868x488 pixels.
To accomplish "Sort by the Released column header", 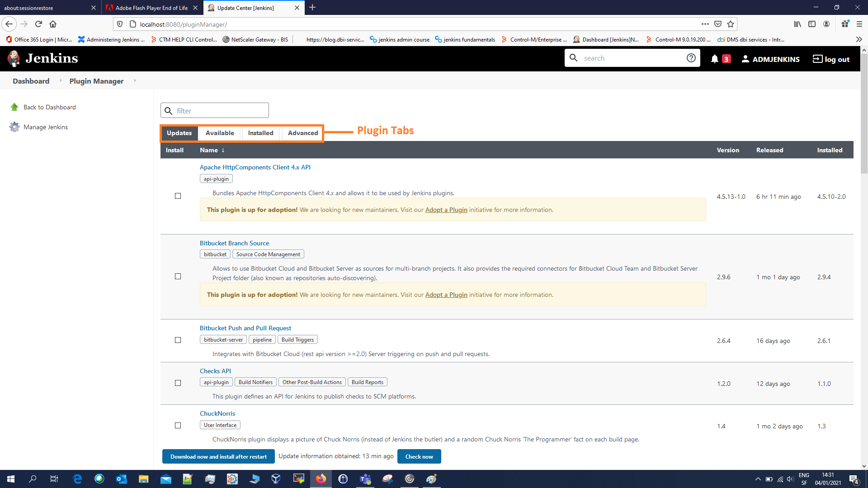I will tap(769, 150).
